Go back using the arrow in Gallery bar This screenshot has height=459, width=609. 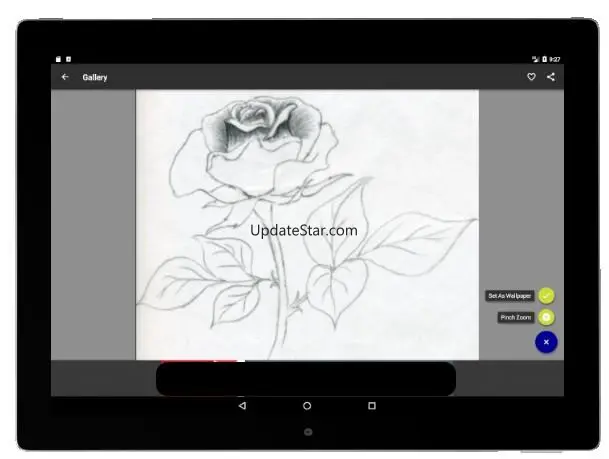[65, 77]
